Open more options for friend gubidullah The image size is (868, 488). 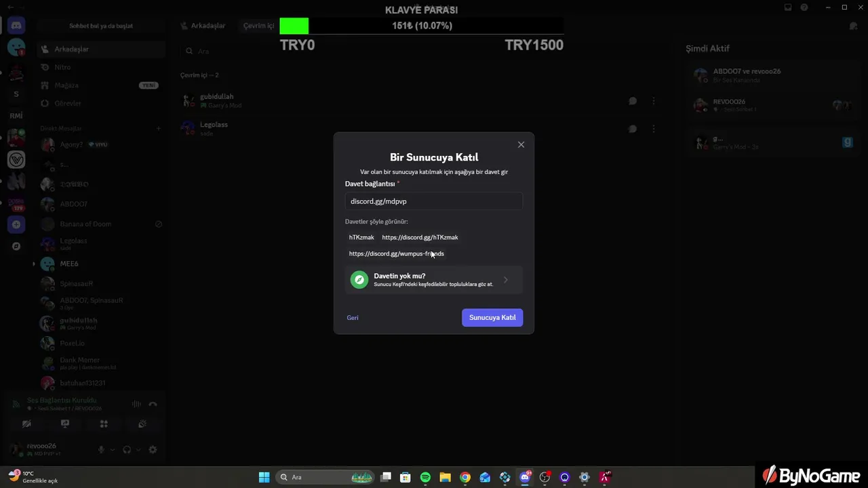point(654,101)
